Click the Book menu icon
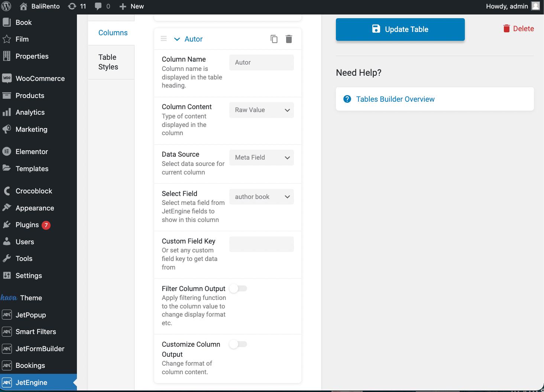 coord(7,22)
